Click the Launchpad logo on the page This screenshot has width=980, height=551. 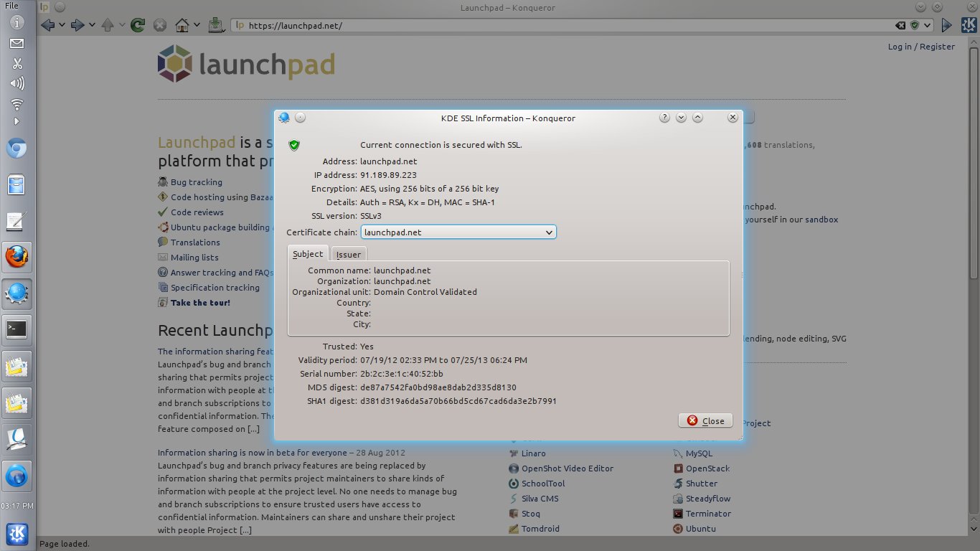[246, 63]
